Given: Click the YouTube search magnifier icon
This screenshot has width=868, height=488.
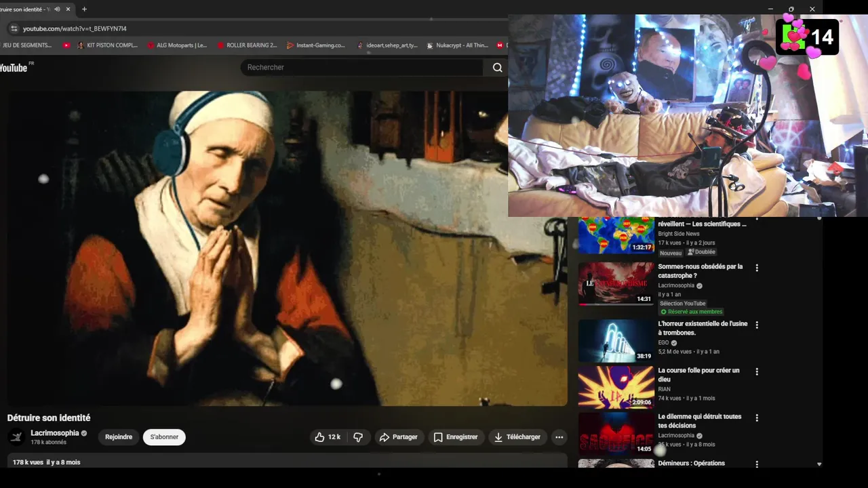Looking at the screenshot, I should pyautogui.click(x=498, y=67).
